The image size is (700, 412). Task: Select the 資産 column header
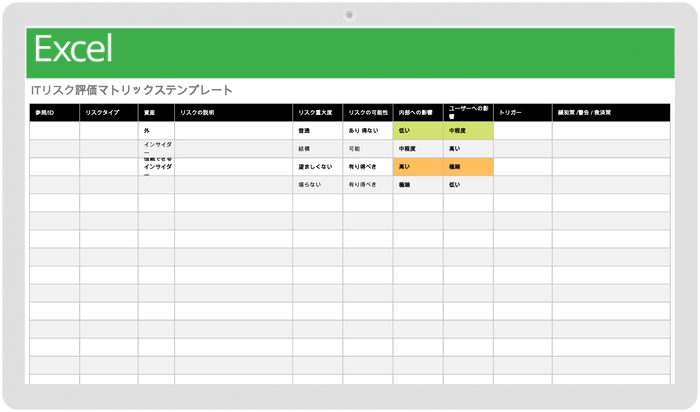point(156,112)
